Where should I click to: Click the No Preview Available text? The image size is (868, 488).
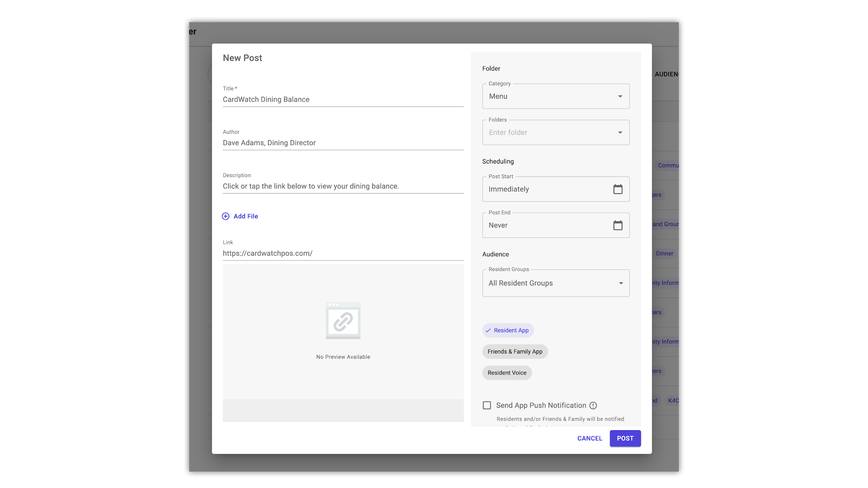tap(343, 357)
